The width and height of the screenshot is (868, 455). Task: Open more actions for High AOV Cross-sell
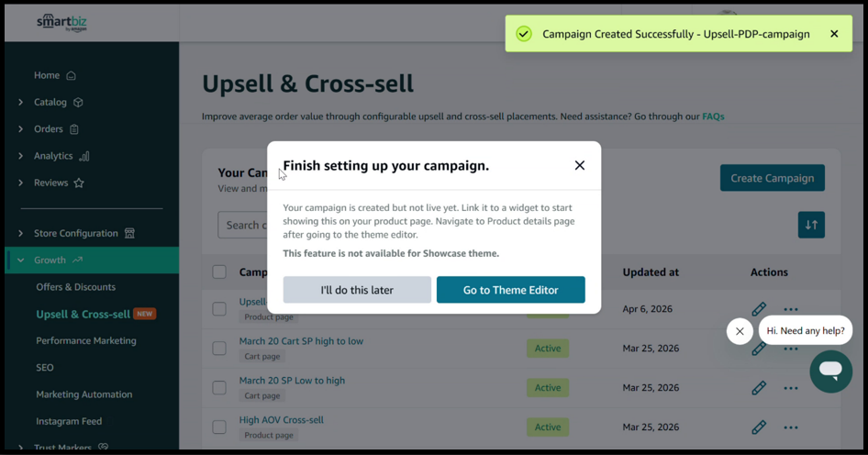[791, 427]
